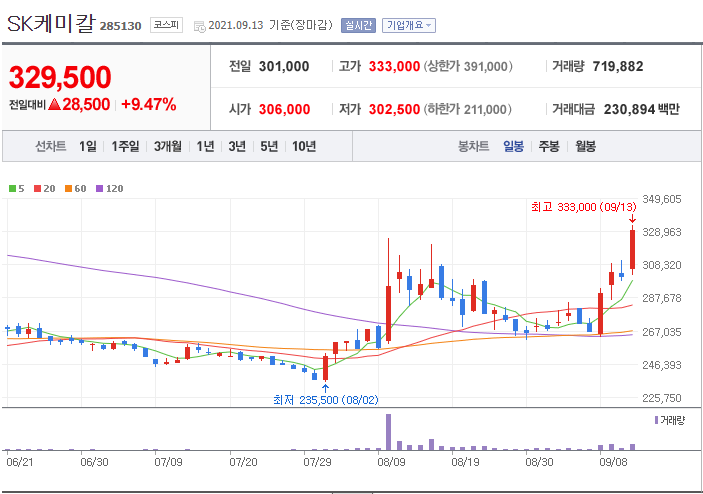Click the red up-triangle beside 28,500
The image size is (703, 494).
(54, 104)
